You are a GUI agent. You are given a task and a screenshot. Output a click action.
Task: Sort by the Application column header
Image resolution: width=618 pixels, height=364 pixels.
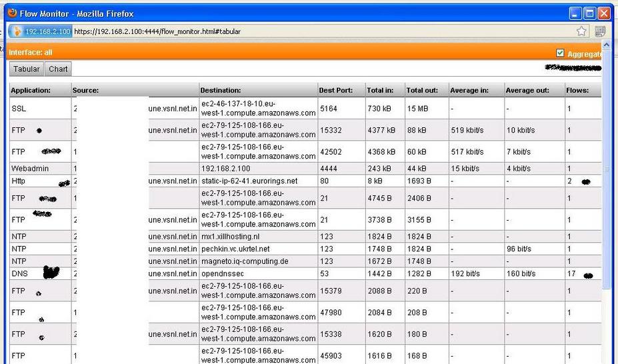click(31, 90)
